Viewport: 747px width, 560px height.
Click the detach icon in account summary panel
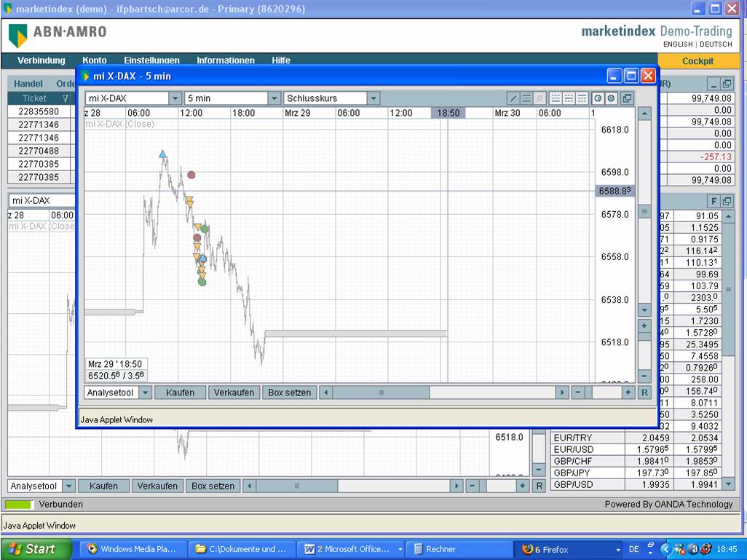coord(727,84)
